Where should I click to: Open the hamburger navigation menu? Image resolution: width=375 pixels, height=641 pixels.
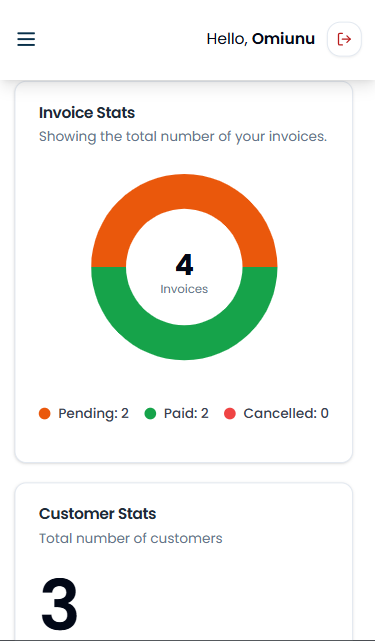[x=26, y=39]
